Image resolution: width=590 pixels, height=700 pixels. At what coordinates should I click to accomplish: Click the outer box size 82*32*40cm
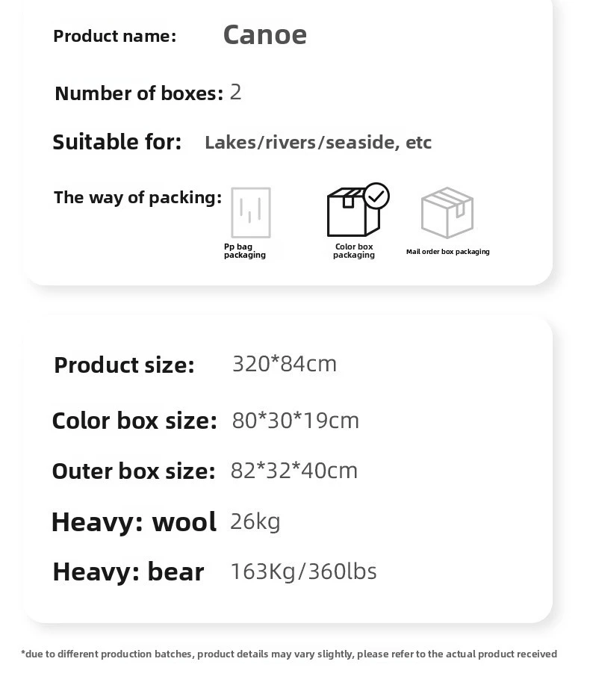(x=294, y=471)
